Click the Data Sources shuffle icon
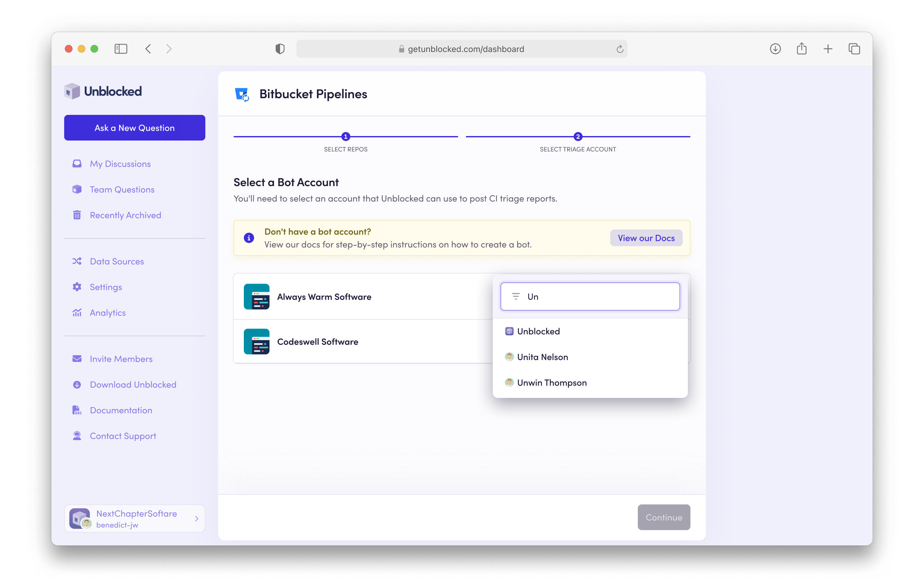The height and width of the screenshot is (584, 924). 77,261
